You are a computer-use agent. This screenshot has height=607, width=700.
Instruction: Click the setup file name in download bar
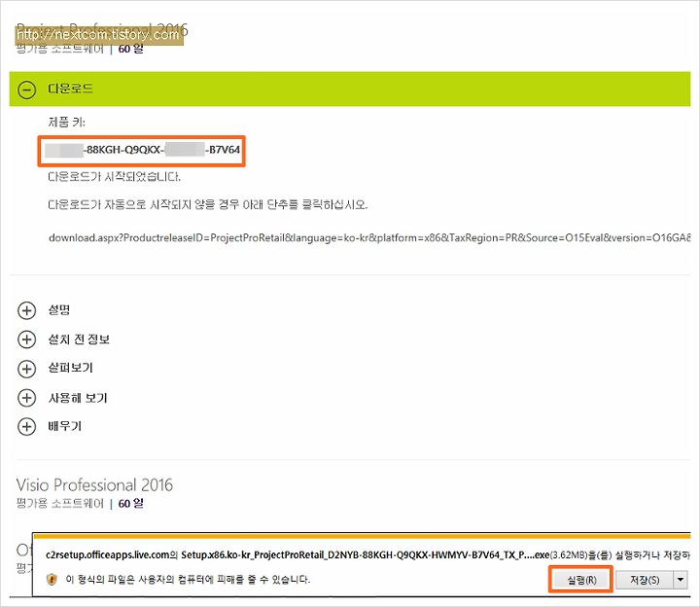pos(366,555)
